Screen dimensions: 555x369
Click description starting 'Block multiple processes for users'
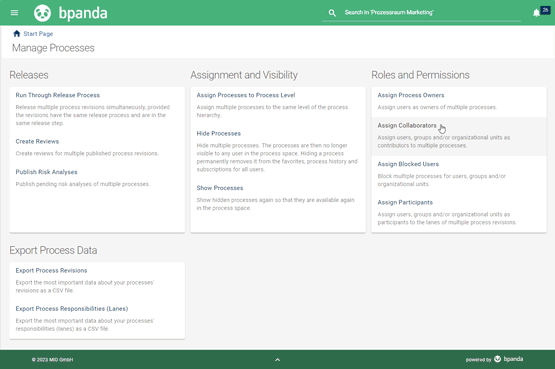[x=441, y=180]
